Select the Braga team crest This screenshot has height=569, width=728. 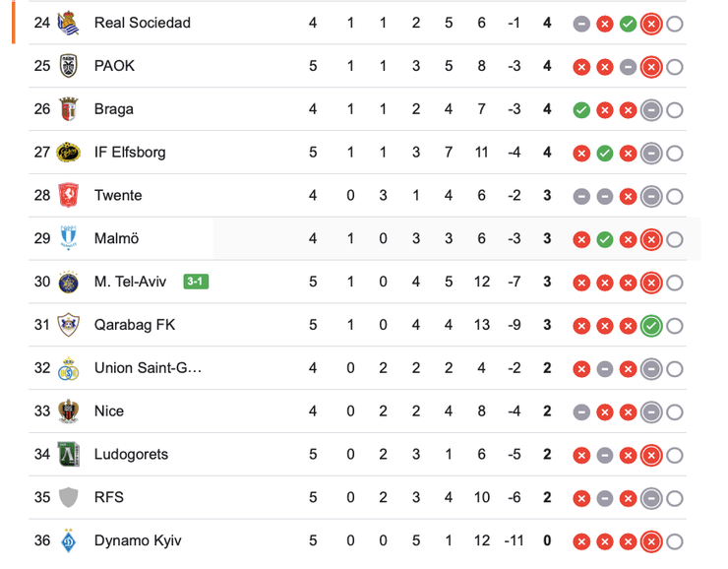68,109
